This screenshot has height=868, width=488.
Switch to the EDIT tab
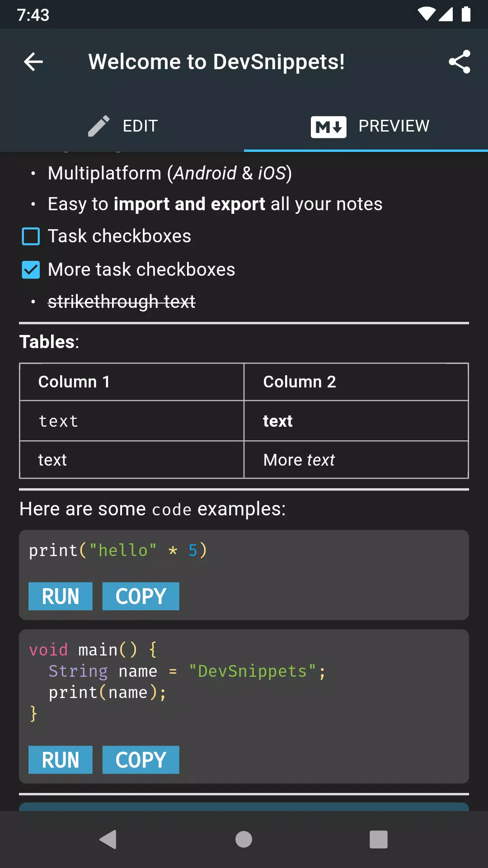coord(122,126)
